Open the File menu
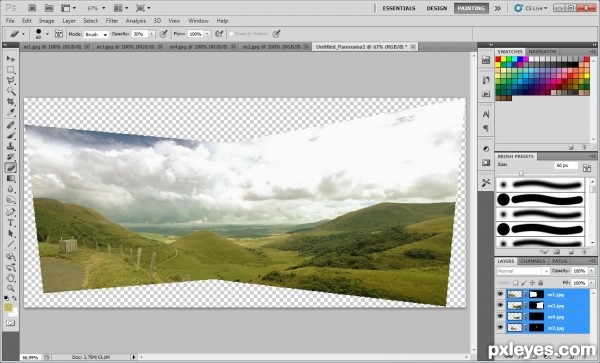 tap(10, 21)
